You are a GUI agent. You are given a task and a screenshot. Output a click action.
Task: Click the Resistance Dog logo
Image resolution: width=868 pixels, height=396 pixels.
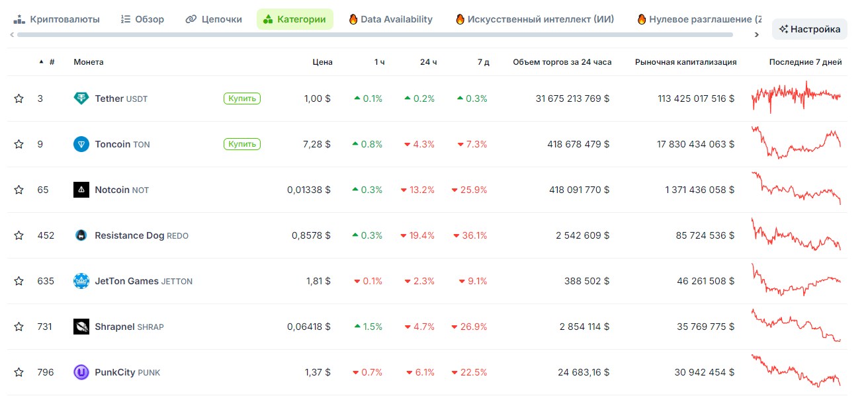point(81,235)
